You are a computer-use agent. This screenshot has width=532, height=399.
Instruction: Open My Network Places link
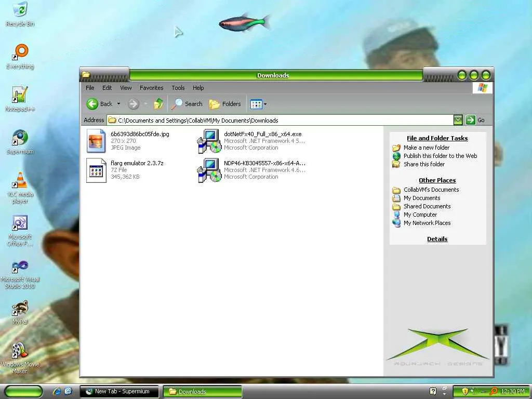[x=427, y=223]
